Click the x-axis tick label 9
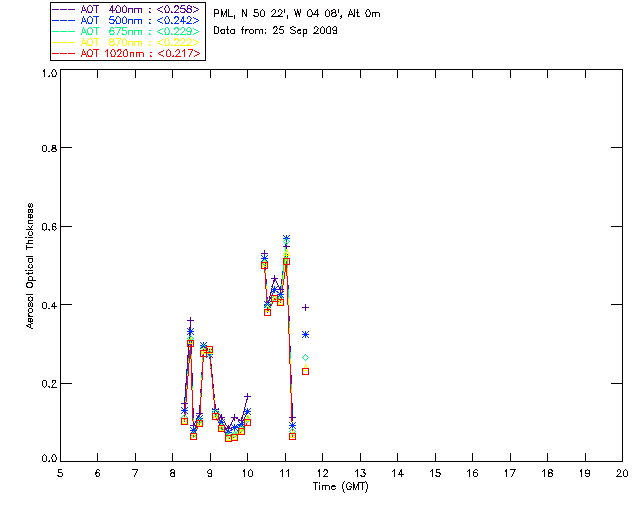The image size is (640, 512). (x=210, y=473)
